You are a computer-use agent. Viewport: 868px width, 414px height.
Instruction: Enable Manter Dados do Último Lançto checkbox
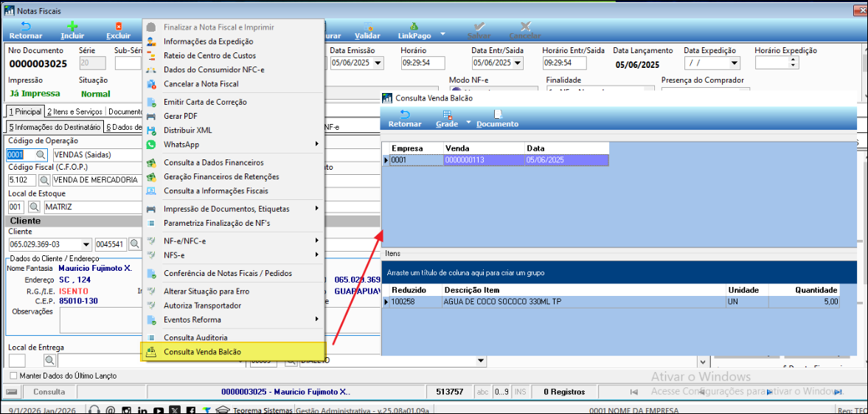pos(13,376)
